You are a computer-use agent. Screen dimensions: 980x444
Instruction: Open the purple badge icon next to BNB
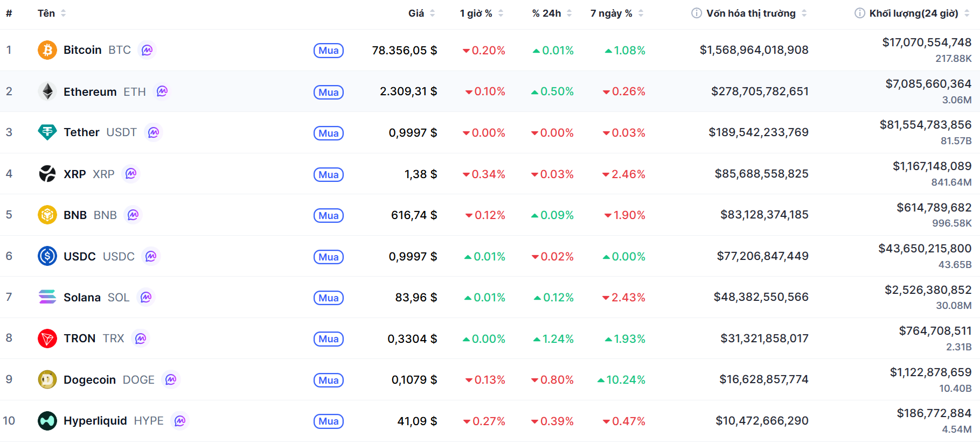click(133, 215)
